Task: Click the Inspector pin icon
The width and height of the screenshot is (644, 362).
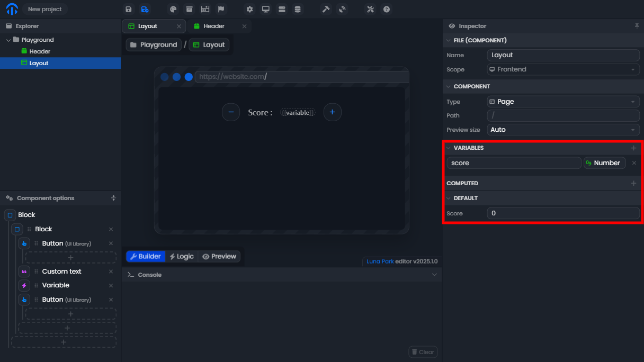Action: [x=637, y=26]
